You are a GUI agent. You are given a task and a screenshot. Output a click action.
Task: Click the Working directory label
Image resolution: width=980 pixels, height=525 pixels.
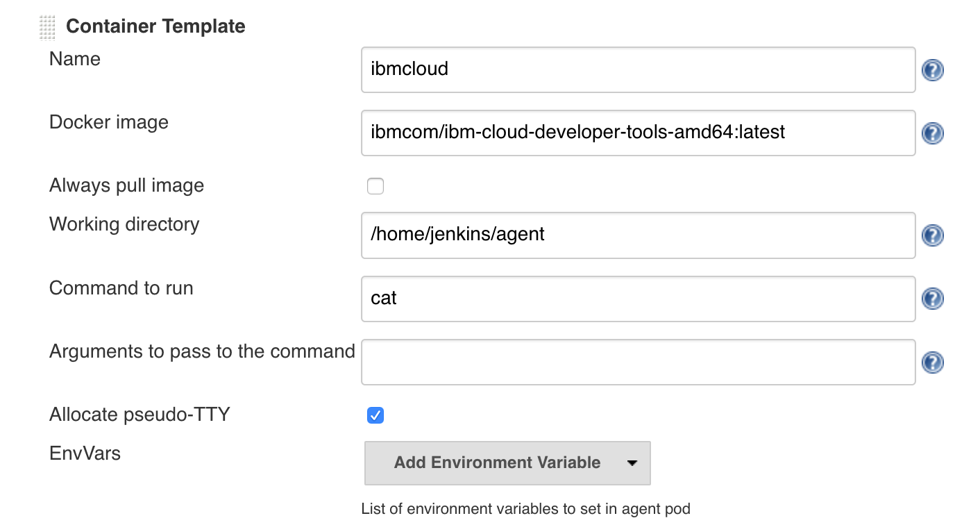(124, 224)
